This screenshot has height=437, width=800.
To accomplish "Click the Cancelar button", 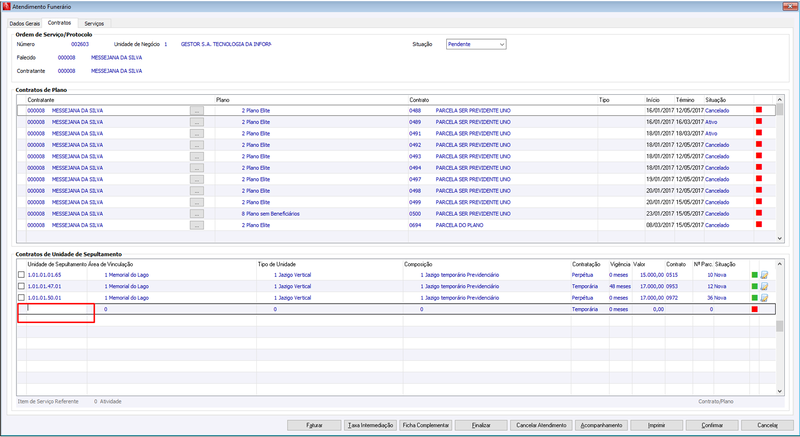I will click(x=767, y=425).
